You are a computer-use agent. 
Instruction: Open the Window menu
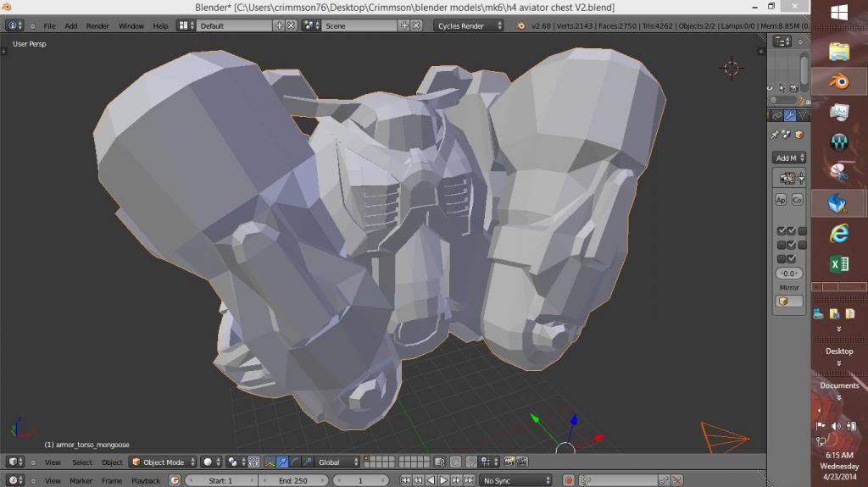point(131,26)
